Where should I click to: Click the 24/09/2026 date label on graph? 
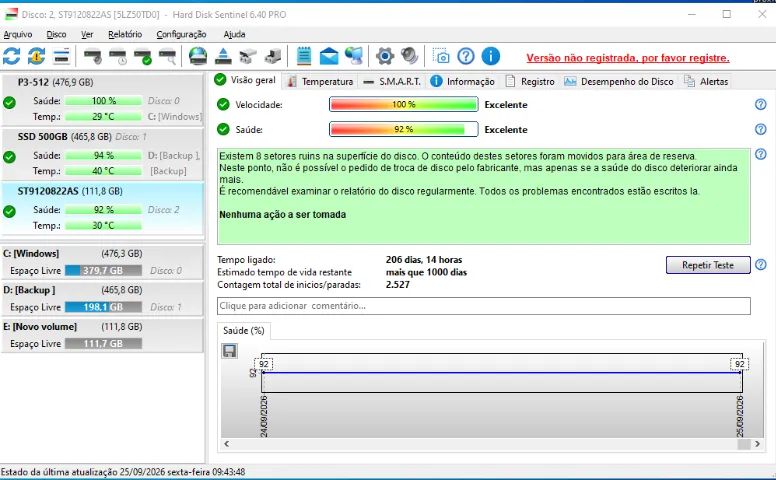point(264,416)
